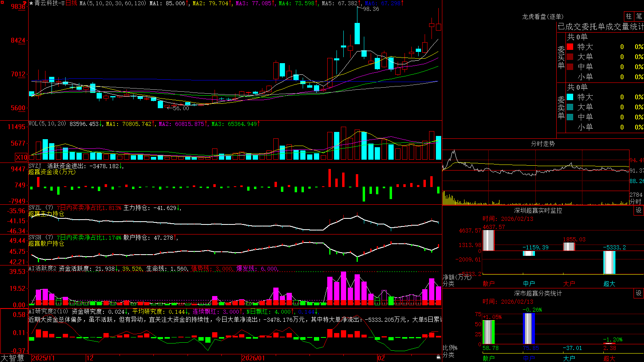Click the AI analysis text starting 近期大资金总体偏多
The image size is (644, 362).
235,319
